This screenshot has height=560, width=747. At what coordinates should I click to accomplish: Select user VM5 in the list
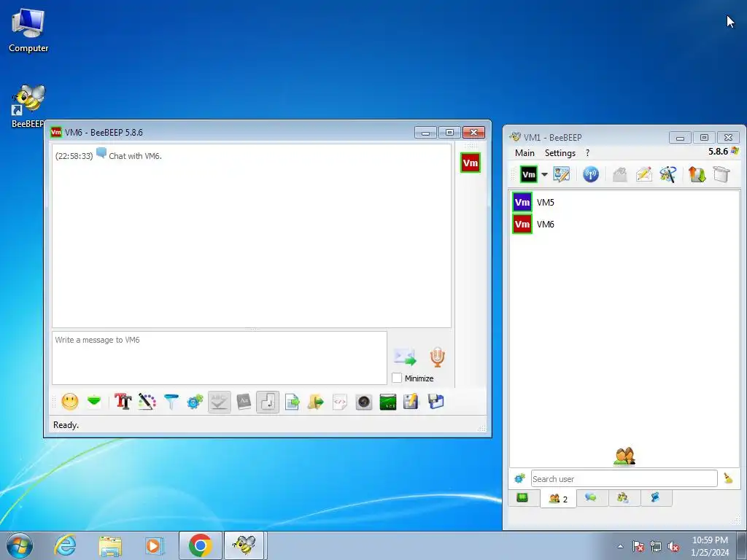pos(624,203)
